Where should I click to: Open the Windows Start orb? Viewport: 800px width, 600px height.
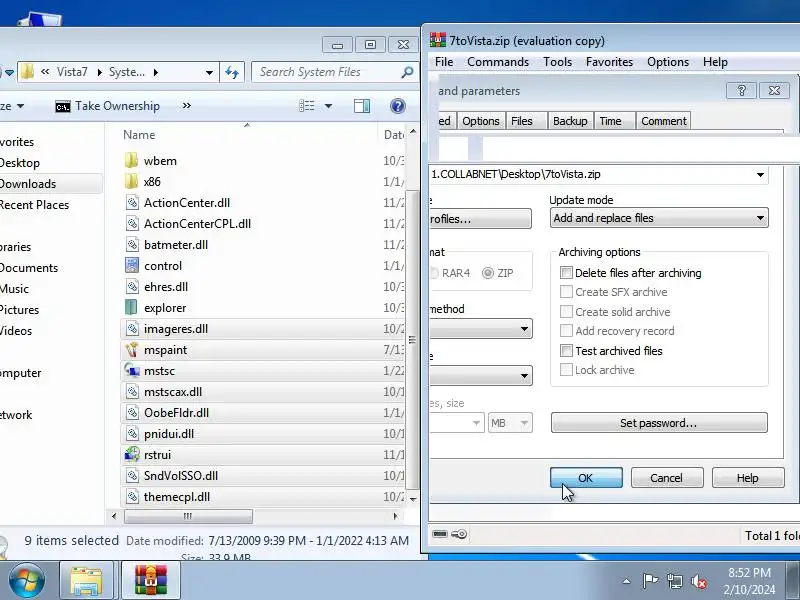coord(26,580)
